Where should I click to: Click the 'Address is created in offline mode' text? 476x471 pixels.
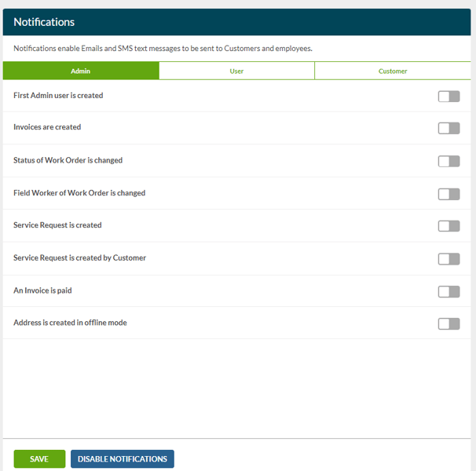tap(70, 323)
